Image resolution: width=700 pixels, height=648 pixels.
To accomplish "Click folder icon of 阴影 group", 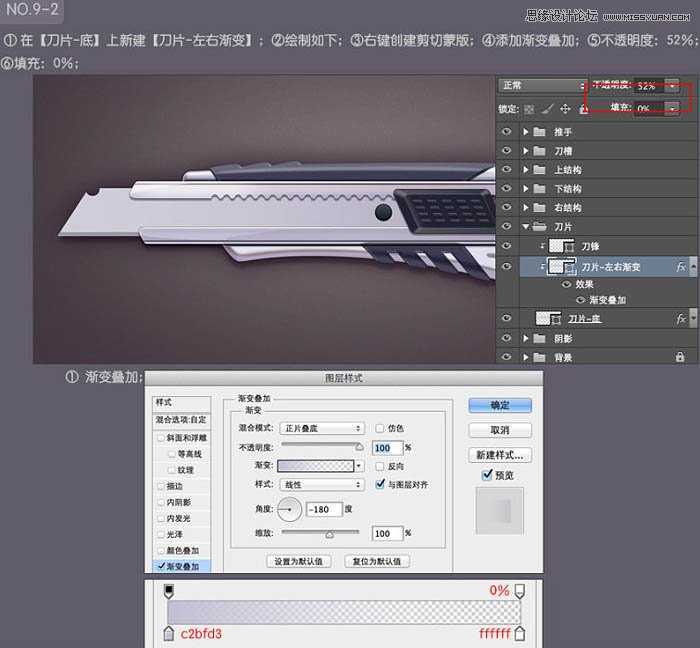I will click(540, 338).
